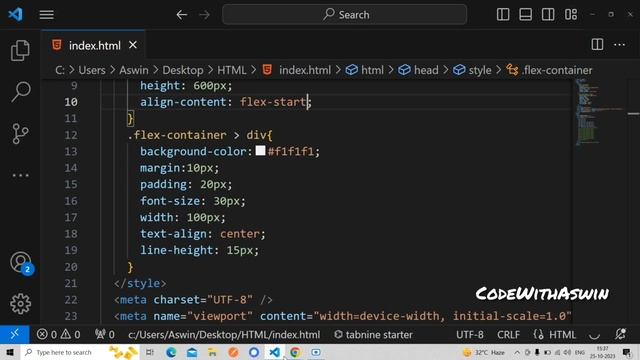Click the file path in the status bar
The image size is (640, 360).
[x=224, y=335]
